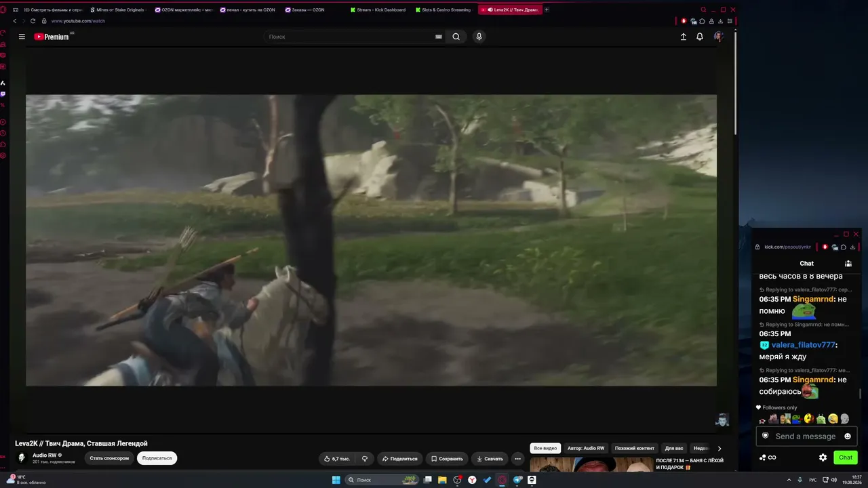The height and width of the screenshot is (488, 868).
Task: Select the Все видео filter chip
Action: tap(545, 448)
